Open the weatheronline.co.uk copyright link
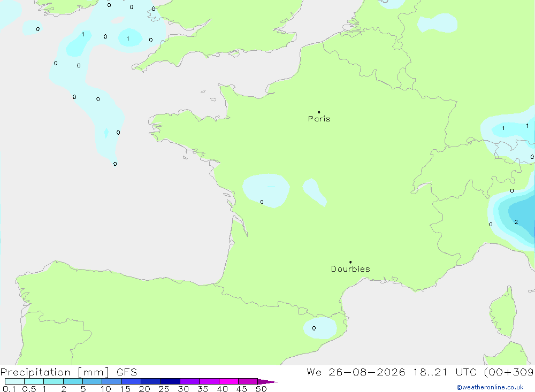The height and width of the screenshot is (392, 535). click(490, 387)
